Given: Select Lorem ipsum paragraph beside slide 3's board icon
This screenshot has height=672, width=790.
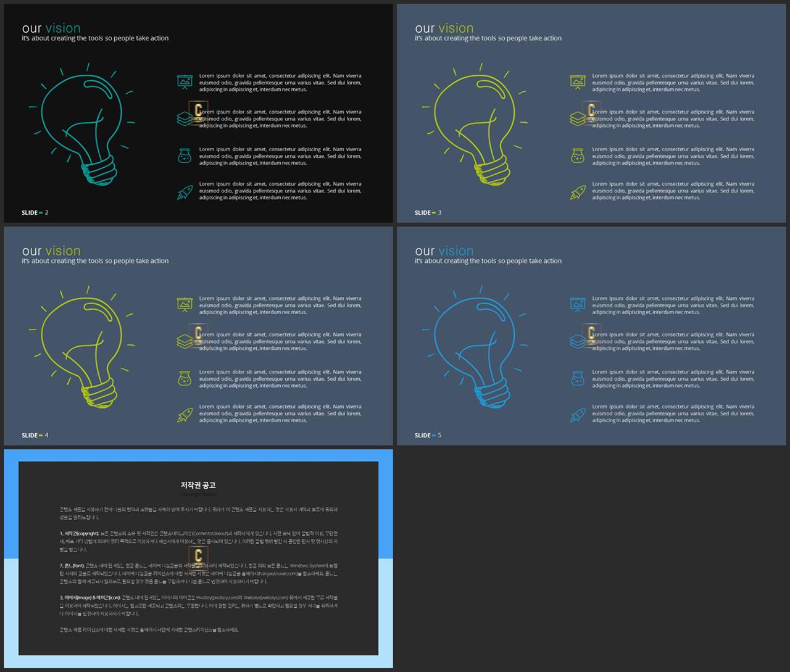Looking at the screenshot, I should (673, 83).
